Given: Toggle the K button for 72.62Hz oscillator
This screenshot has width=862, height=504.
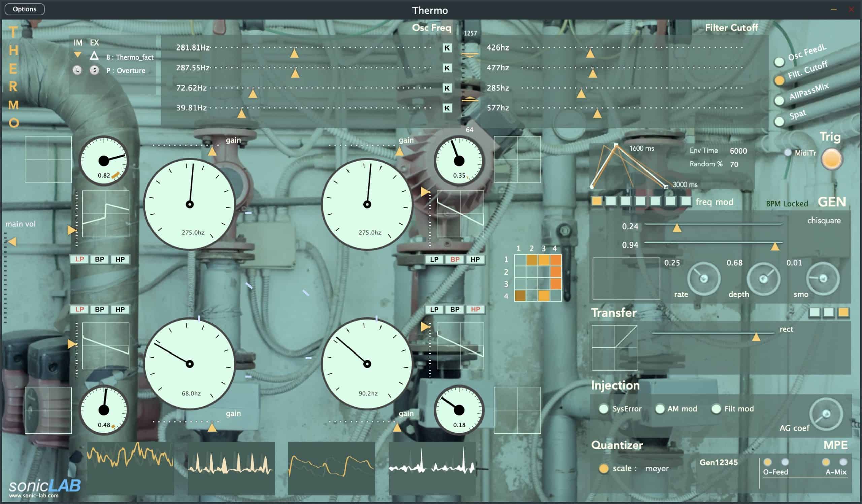Looking at the screenshot, I should [x=447, y=88].
